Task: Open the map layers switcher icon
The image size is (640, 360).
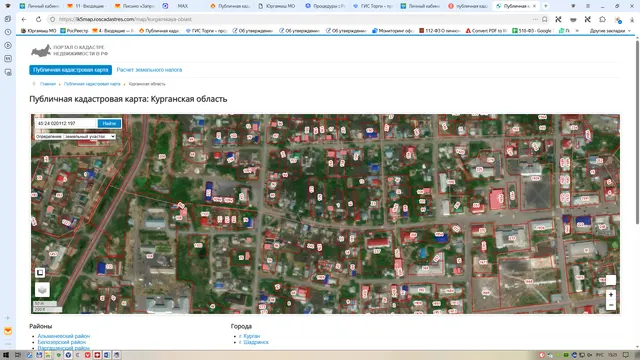Action: [x=42, y=290]
